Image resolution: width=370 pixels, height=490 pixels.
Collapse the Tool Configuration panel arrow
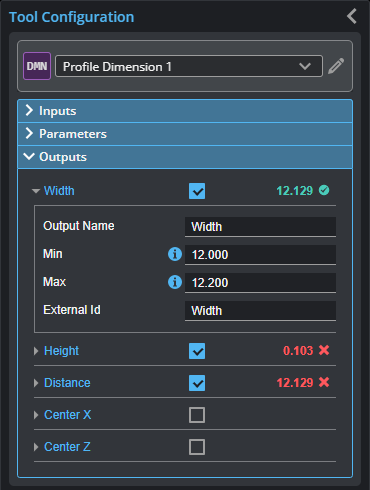(352, 16)
